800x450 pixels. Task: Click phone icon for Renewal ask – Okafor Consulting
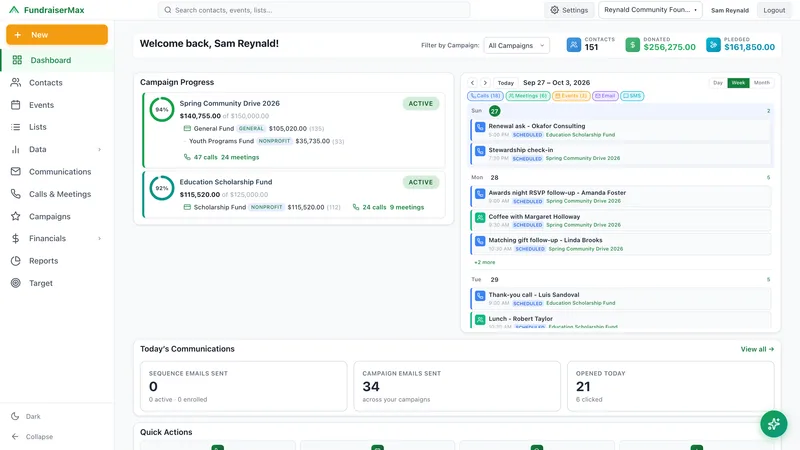point(480,127)
